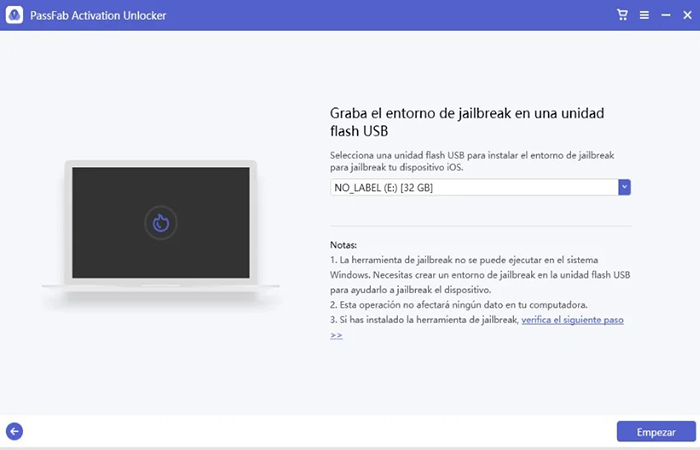Expand the USB drive dropdown arrow
Viewport: 700px width, 450px height.
(625, 187)
